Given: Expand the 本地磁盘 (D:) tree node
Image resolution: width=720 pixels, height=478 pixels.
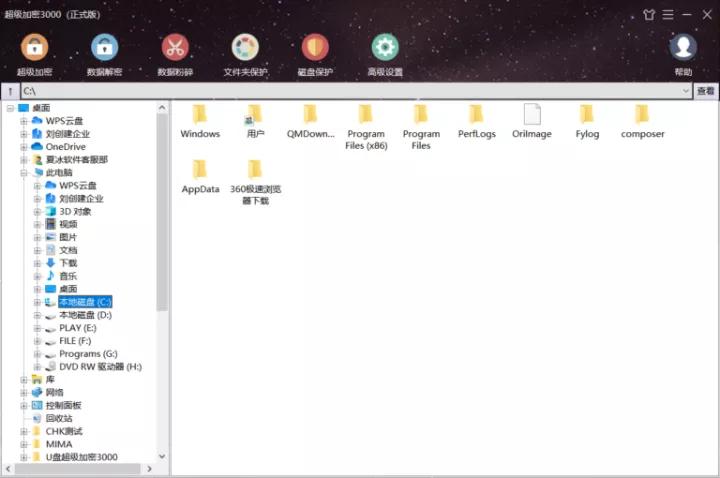Looking at the screenshot, I should click(x=37, y=315).
